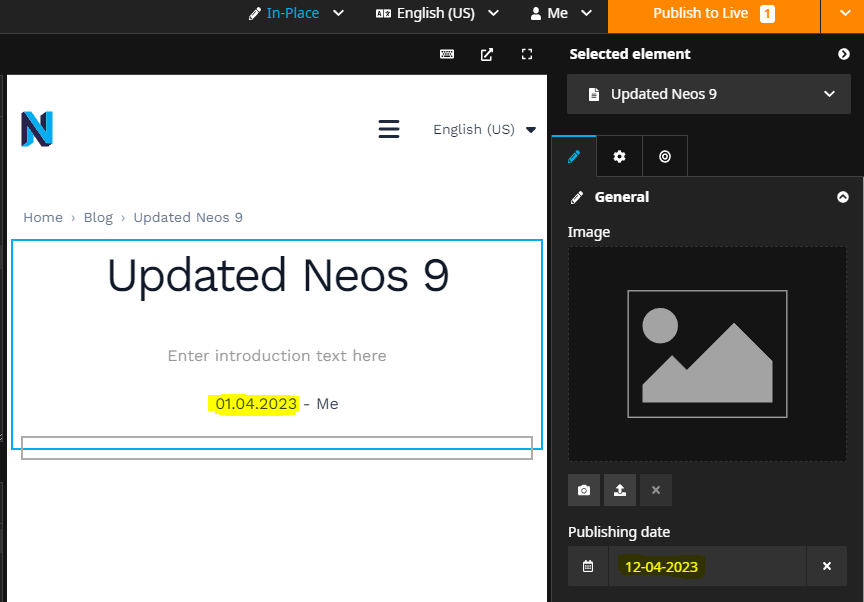This screenshot has height=602, width=864.
Task: Open the Me user menu
Action: 558,14
